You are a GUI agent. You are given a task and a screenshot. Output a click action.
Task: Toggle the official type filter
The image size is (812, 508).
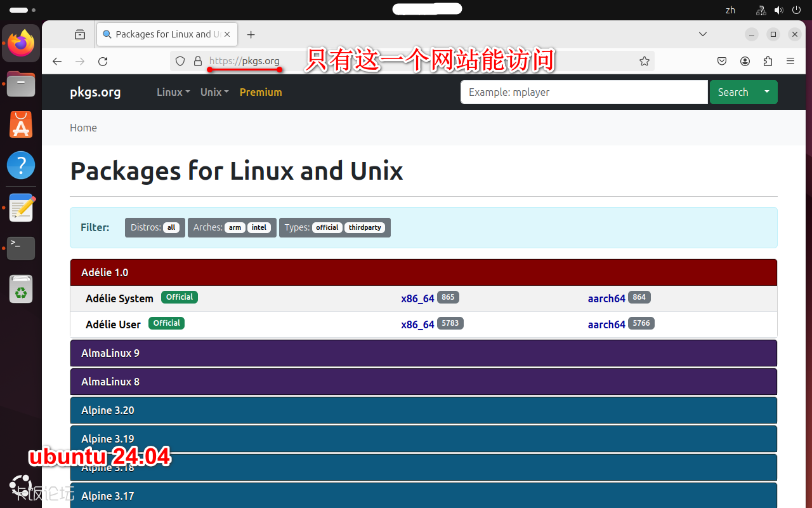tap(327, 227)
